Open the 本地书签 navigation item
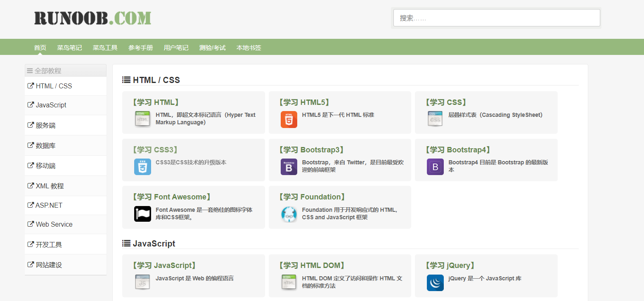The width and height of the screenshot is (644, 301). coord(249,48)
